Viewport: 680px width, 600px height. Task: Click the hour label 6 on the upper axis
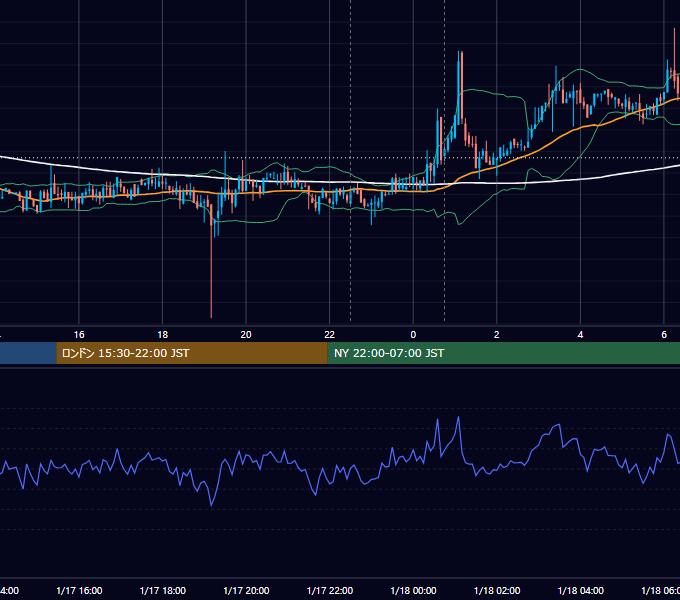[x=664, y=335]
